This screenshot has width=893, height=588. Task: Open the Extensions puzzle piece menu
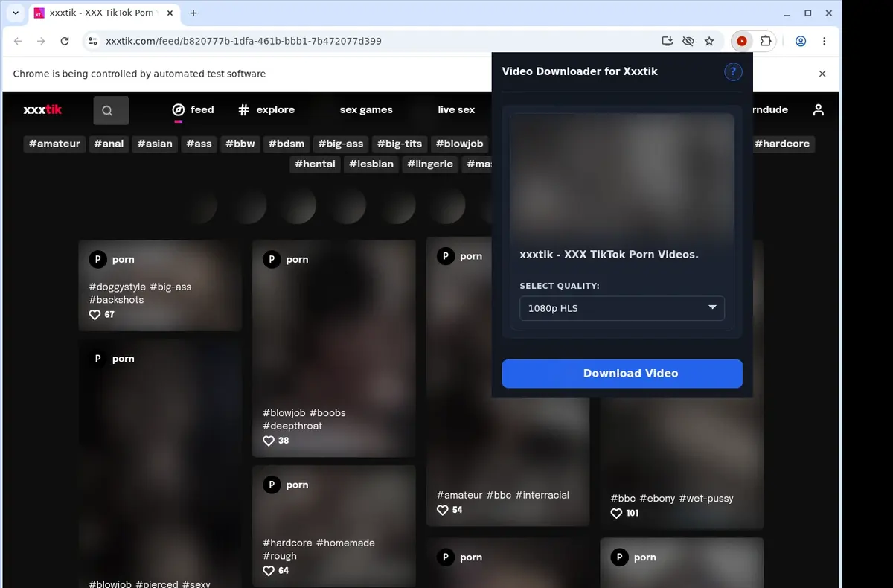[765, 42]
